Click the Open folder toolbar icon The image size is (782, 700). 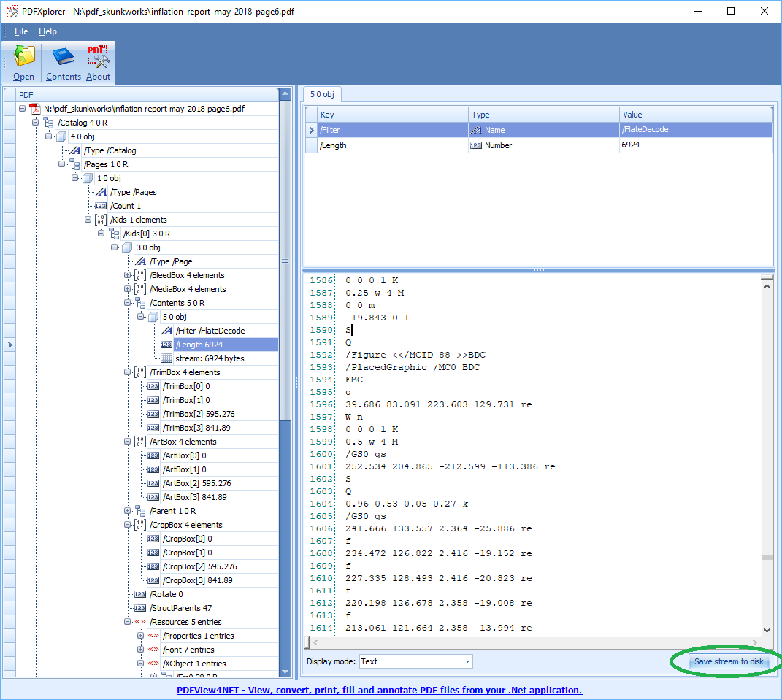tap(24, 56)
